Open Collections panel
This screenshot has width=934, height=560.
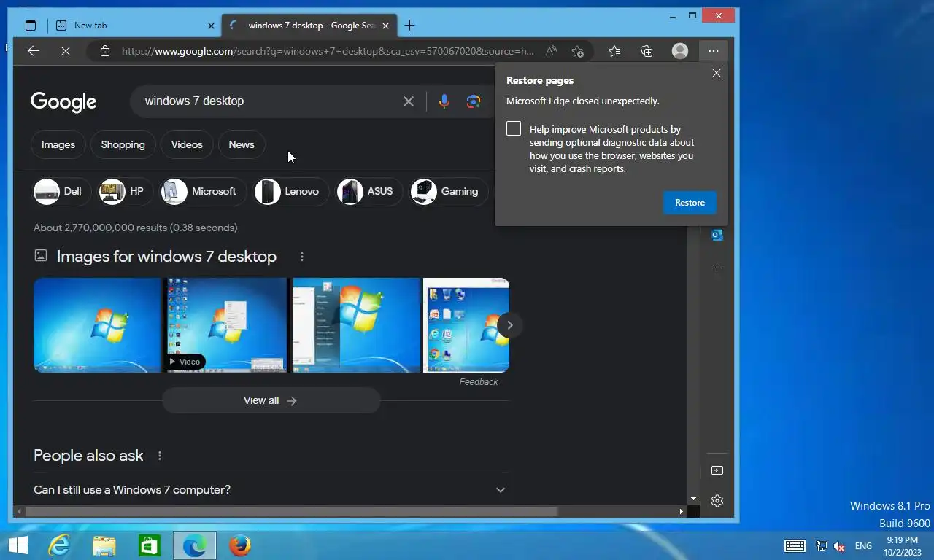(647, 51)
